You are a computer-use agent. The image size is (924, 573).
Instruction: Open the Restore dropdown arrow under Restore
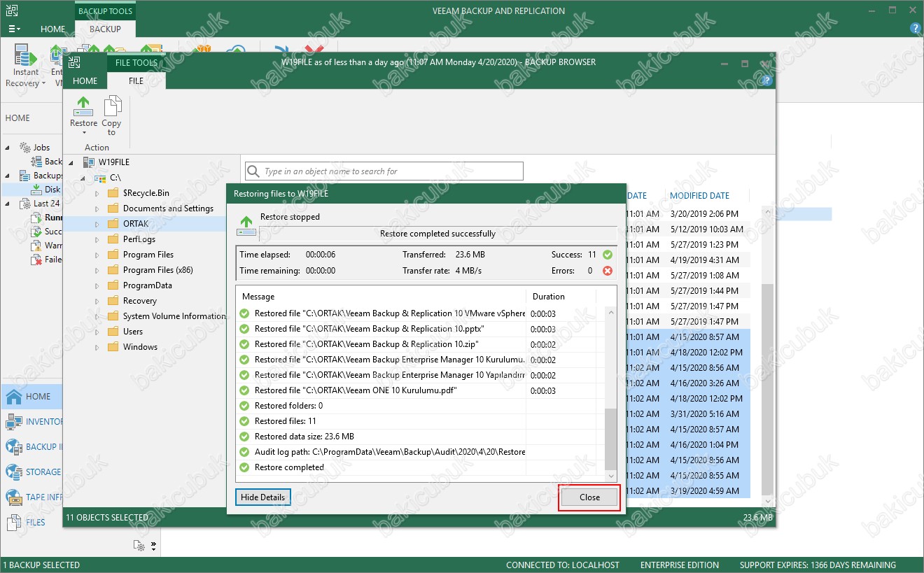point(83,133)
